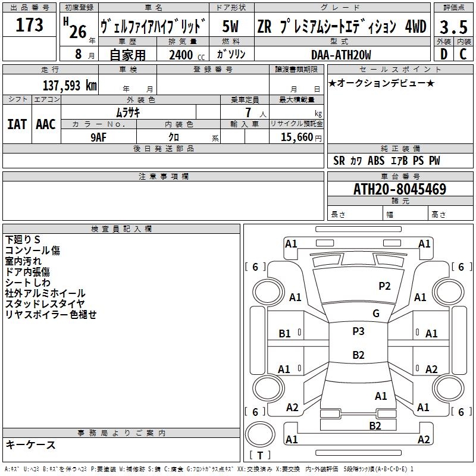Click chassis number ATH20-8045469
Screen dimensions: 476x476
click(400, 189)
